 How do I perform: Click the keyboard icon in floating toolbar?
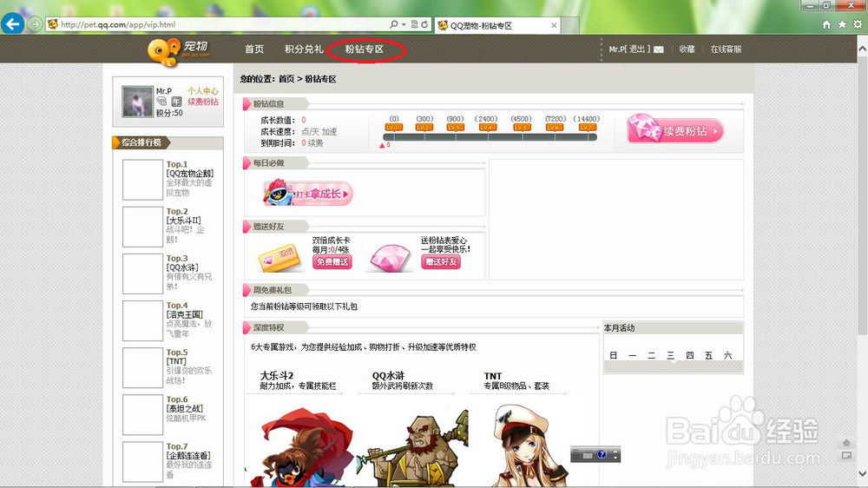(588, 455)
